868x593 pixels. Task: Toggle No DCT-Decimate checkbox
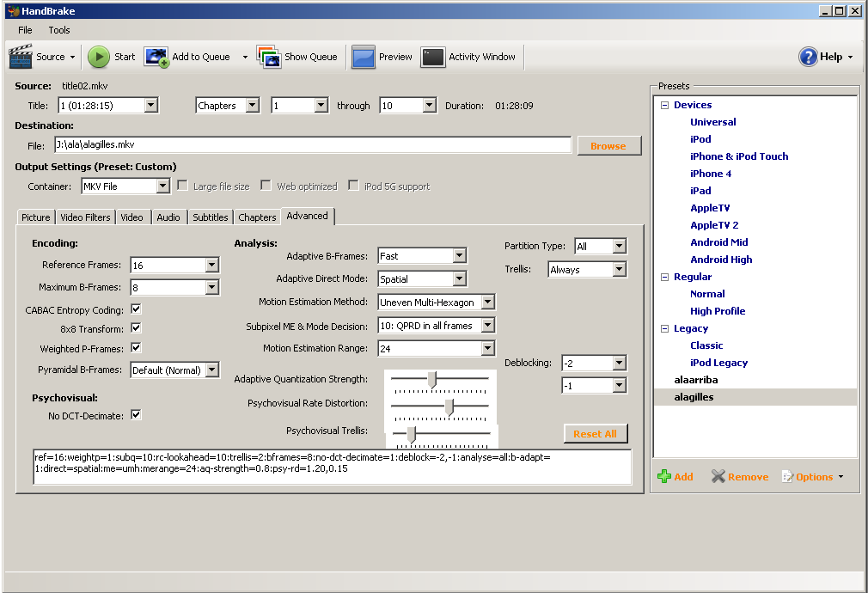[136, 415]
